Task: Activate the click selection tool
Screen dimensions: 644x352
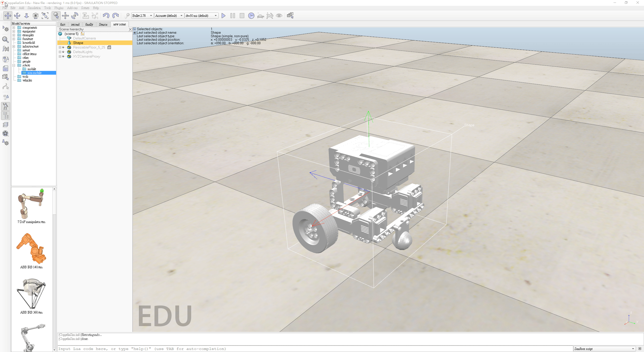Action: point(56,16)
